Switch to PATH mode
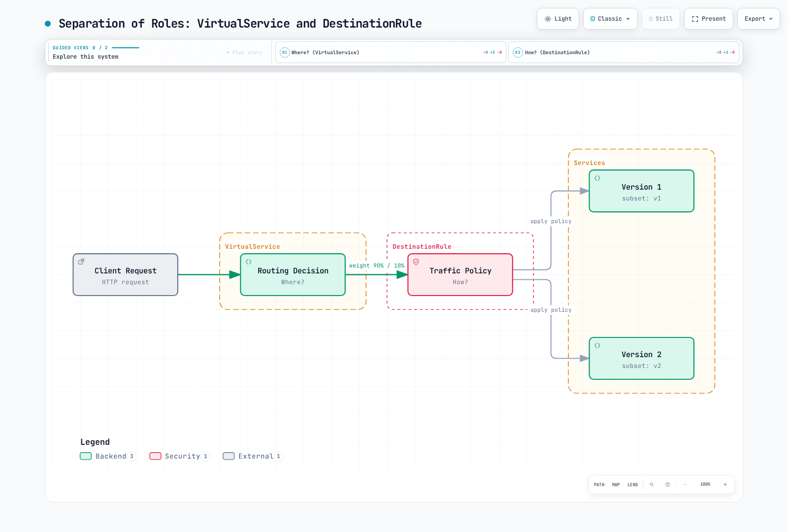This screenshot has height=532, width=788. coord(599,485)
